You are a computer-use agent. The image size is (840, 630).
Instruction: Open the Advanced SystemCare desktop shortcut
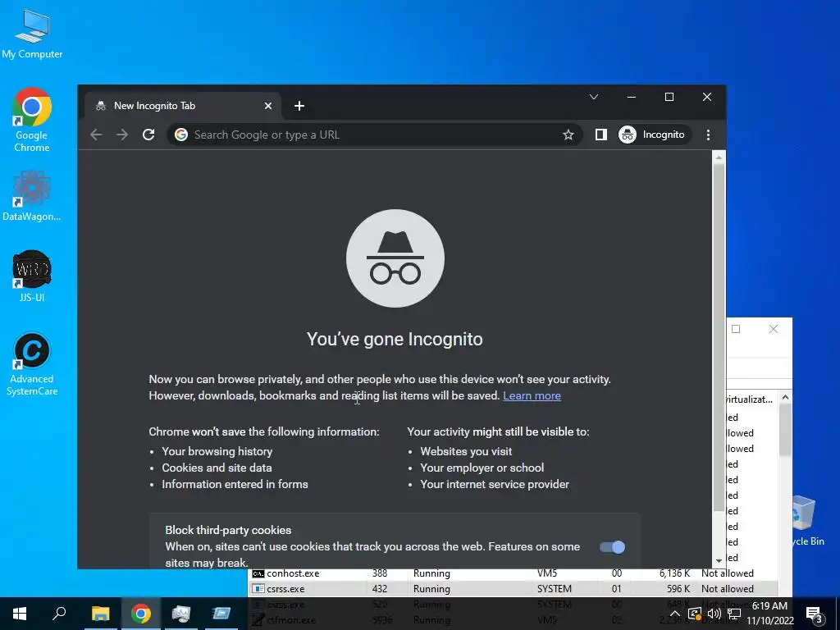tap(32, 364)
